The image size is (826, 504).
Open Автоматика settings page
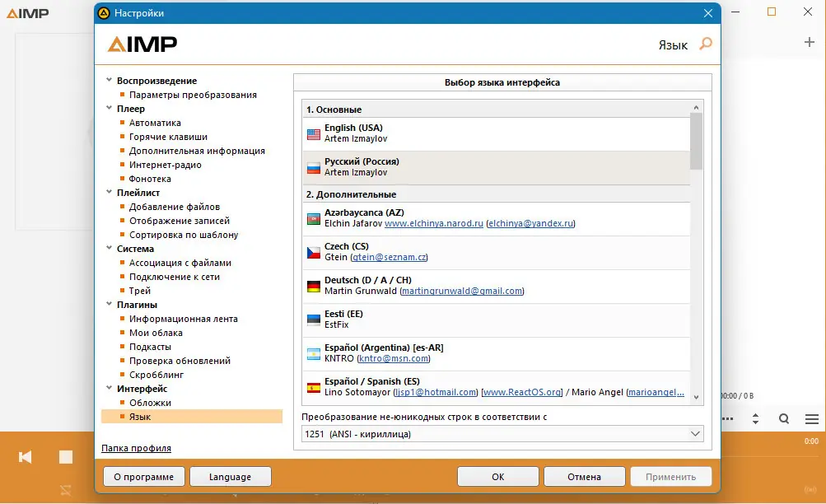155,123
